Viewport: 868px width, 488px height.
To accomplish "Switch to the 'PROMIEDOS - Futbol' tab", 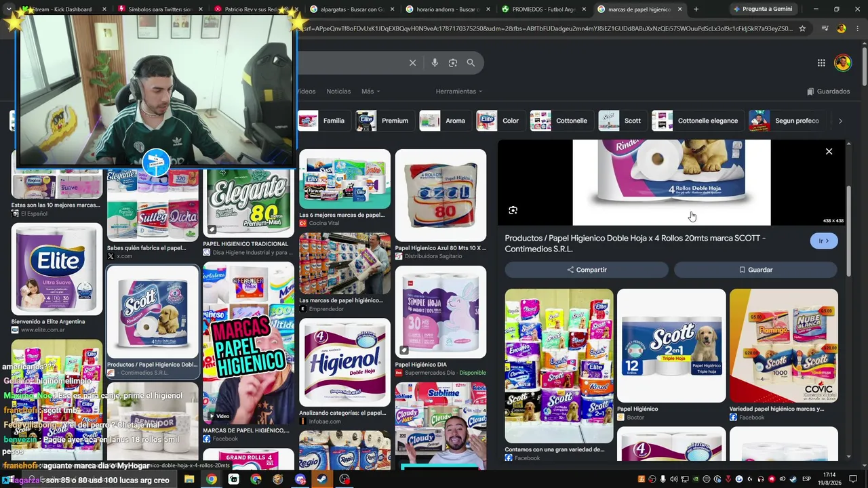I will (545, 9).
